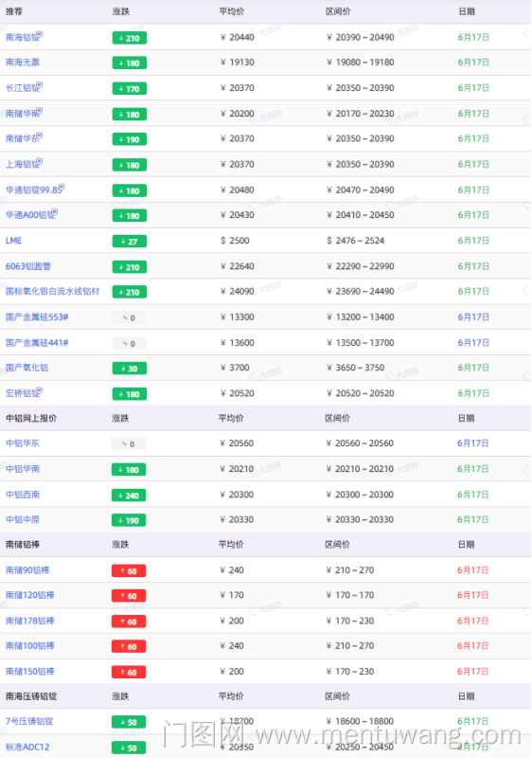Open the 长江铝锭 price link
The image size is (532, 758).
tap(24, 88)
